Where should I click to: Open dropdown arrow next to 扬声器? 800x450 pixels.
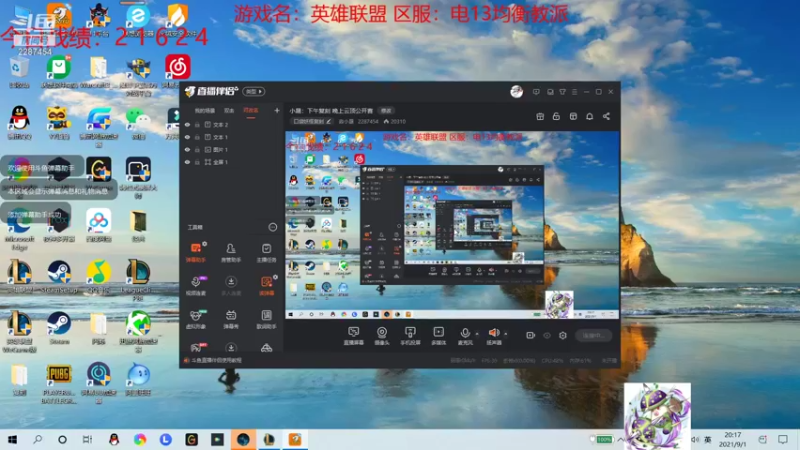pos(506,334)
